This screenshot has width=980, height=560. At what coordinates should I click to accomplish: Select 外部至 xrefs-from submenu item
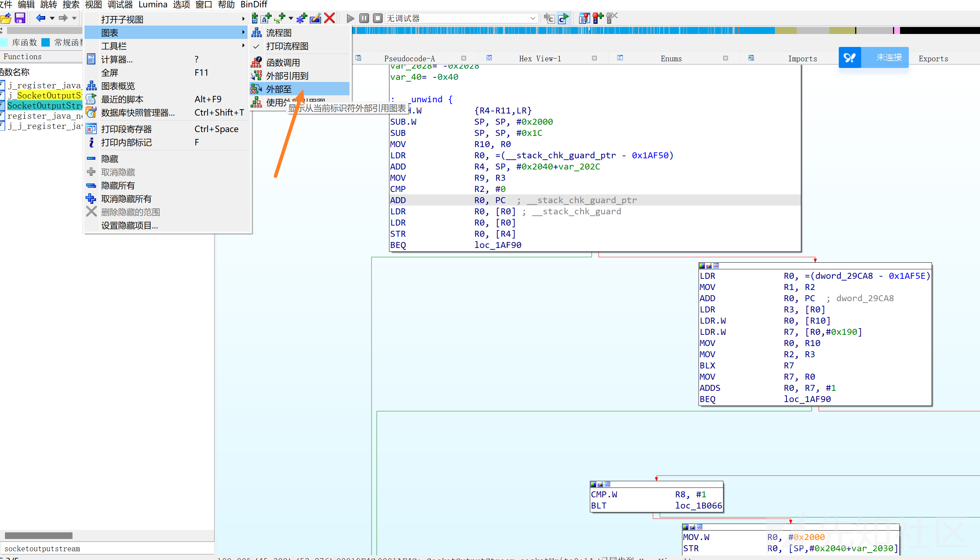(299, 89)
